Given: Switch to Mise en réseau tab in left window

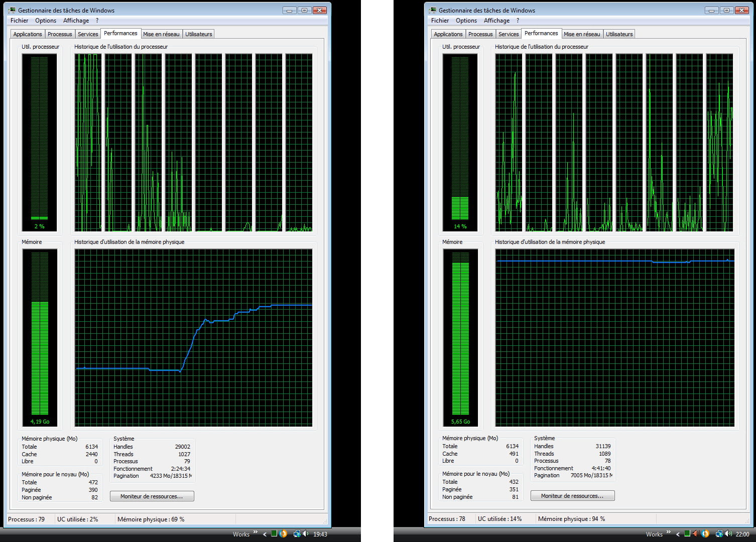Looking at the screenshot, I should 161,34.
